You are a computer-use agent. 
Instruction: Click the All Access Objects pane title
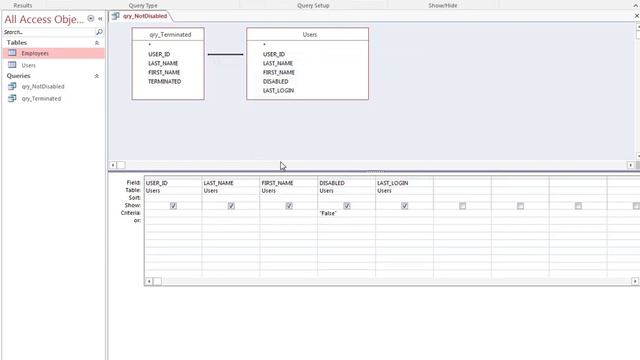point(44,19)
